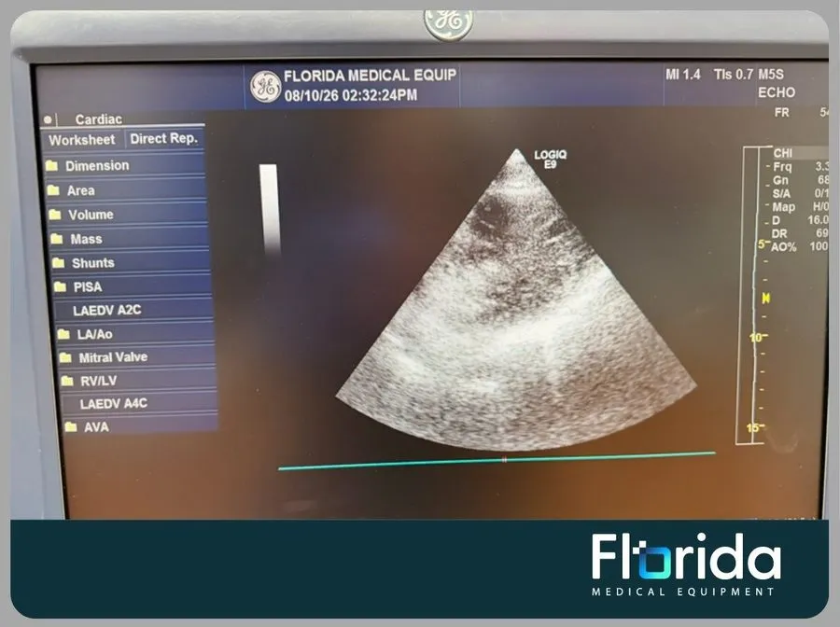The image size is (840, 627).
Task: Click the M5S probe label
Action: (x=771, y=75)
